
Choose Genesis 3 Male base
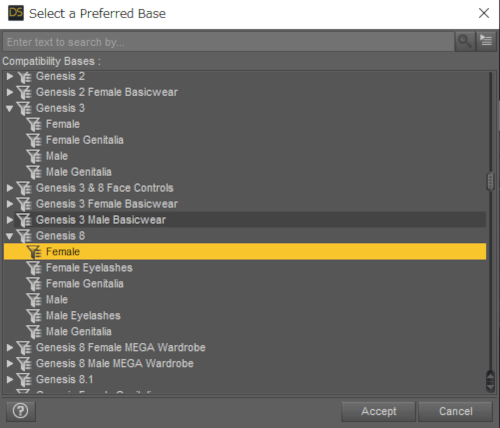(57, 156)
